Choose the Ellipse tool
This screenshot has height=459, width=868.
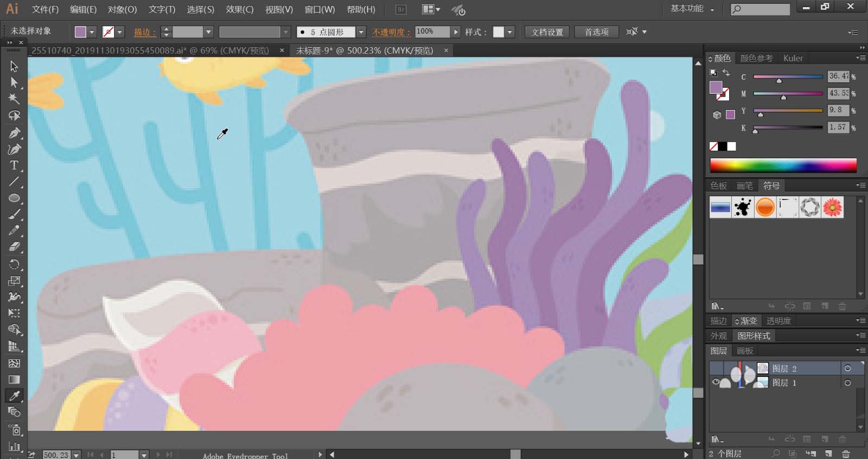[14, 198]
